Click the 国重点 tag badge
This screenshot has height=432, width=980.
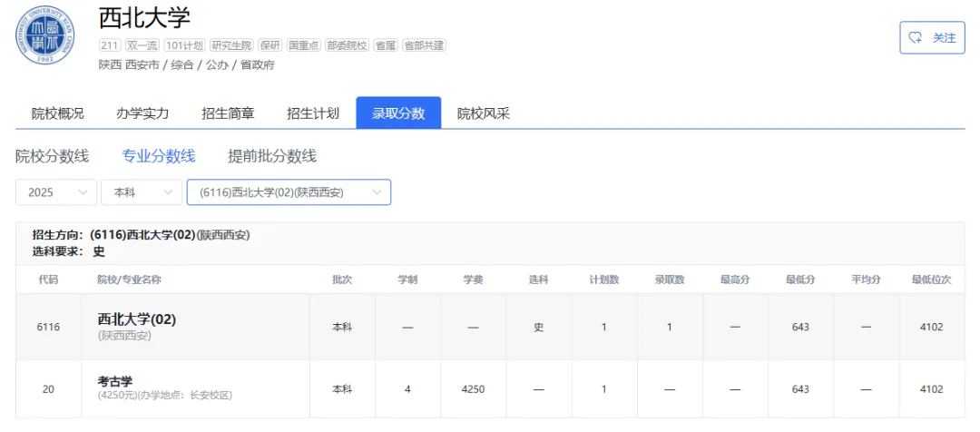304,45
